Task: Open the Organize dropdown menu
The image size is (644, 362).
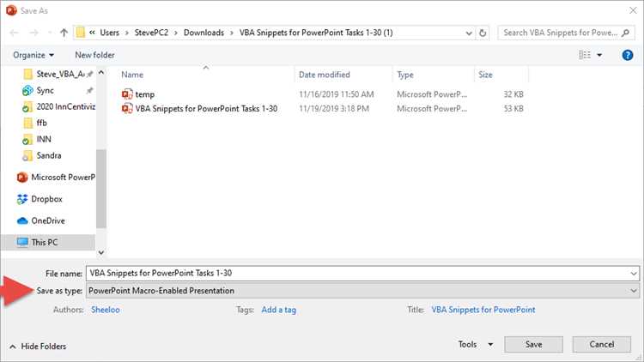Action: 33,55
